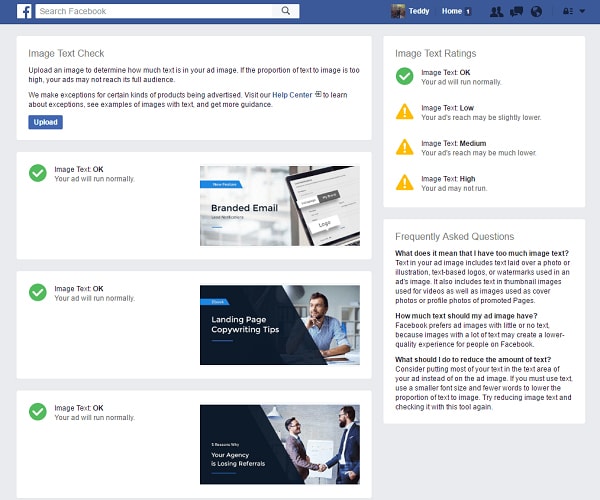Open the notifications globe icon
Image resolution: width=600 pixels, height=500 pixels.
pyautogui.click(x=536, y=12)
